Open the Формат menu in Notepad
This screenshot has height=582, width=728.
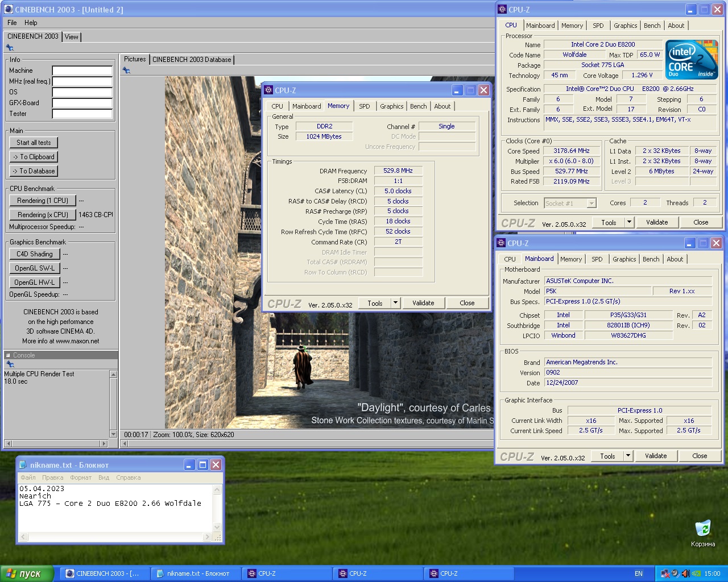[81, 477]
